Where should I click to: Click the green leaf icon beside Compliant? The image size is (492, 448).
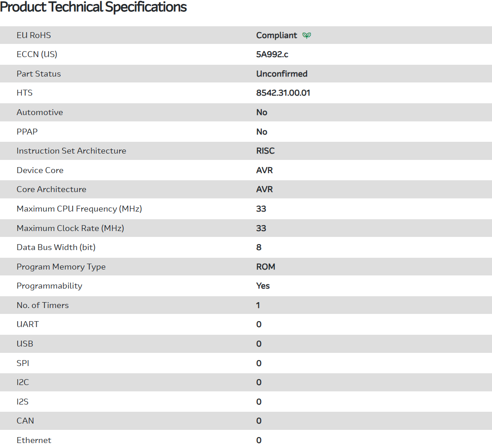click(x=307, y=35)
